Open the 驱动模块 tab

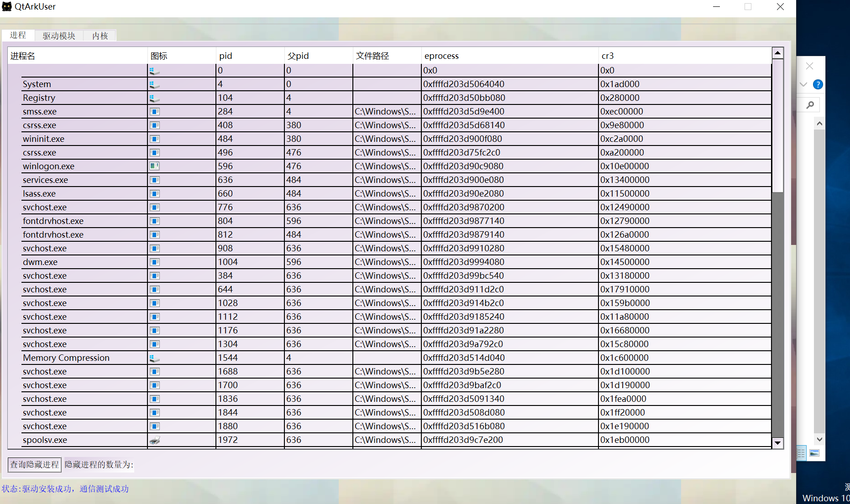pyautogui.click(x=59, y=36)
